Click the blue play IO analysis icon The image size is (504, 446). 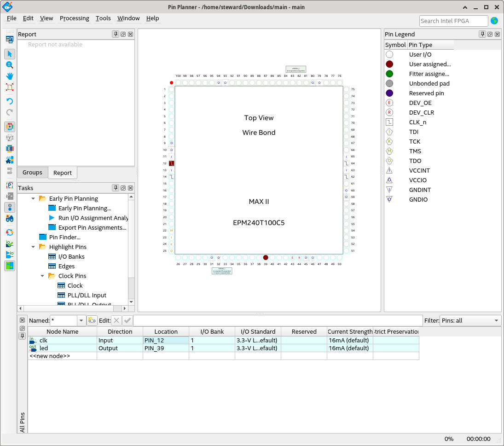[10, 255]
